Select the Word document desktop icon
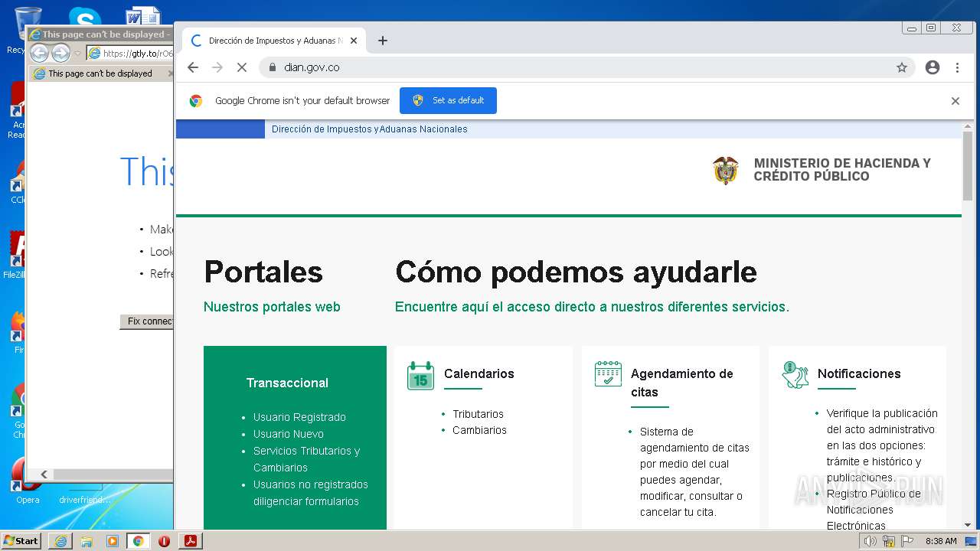 point(142,17)
